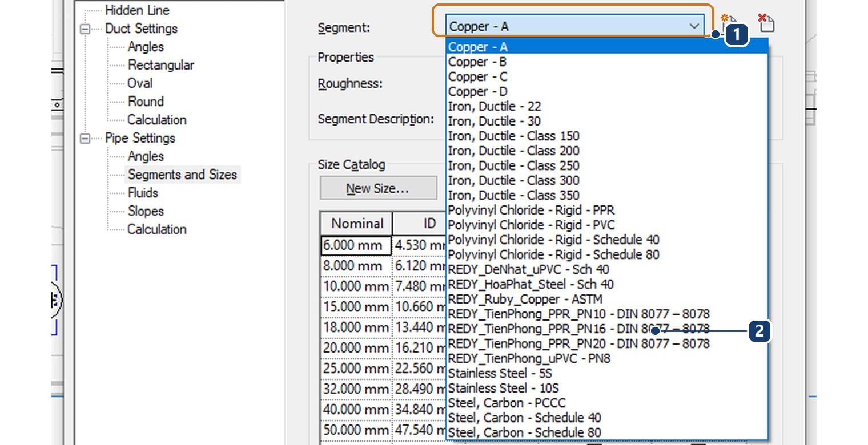
Task: Select the 50.000 mm nominal cell
Action: point(356,430)
